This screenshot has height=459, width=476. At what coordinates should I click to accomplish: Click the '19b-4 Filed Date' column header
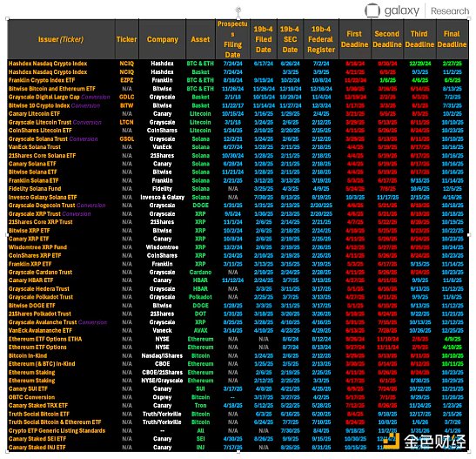coord(263,39)
